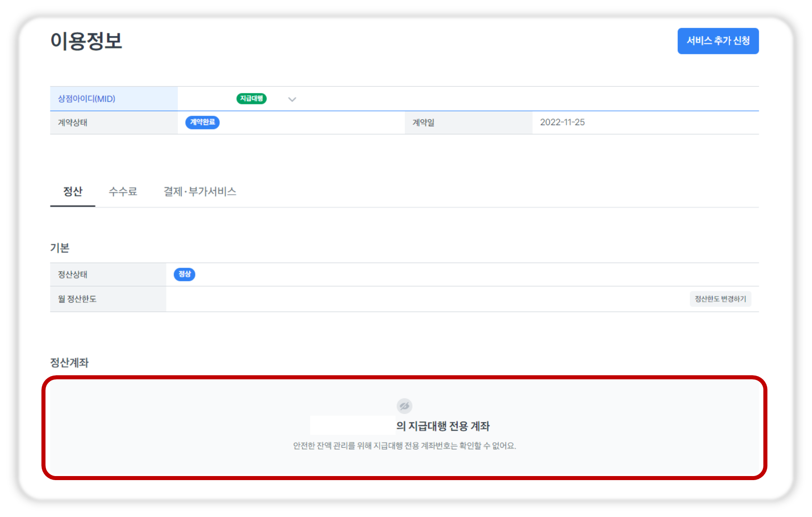Select the 정산 tab
This screenshot has height=517, width=812.
point(73,192)
